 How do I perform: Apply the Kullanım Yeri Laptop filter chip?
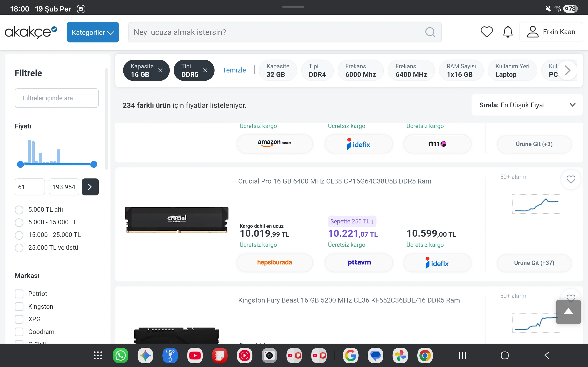point(512,70)
